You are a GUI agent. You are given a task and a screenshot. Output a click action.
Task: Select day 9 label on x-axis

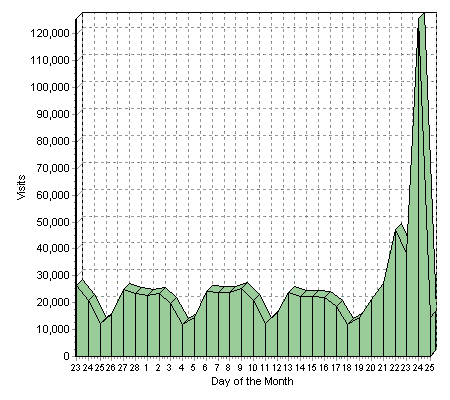coord(240,368)
